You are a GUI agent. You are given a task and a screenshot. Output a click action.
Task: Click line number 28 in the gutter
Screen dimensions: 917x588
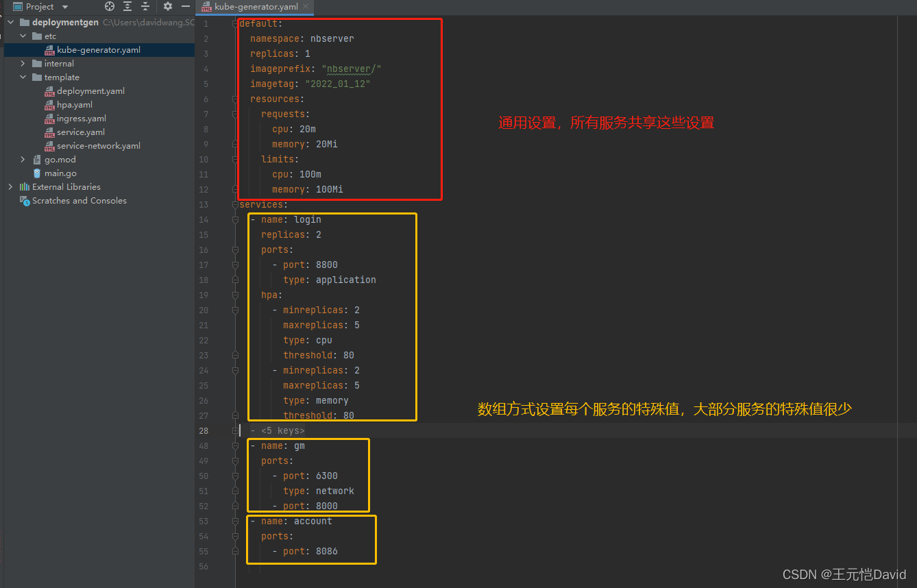pyautogui.click(x=204, y=431)
